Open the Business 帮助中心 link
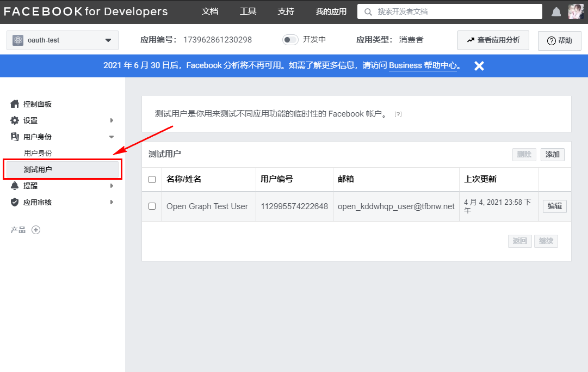588x372 pixels. click(x=423, y=66)
